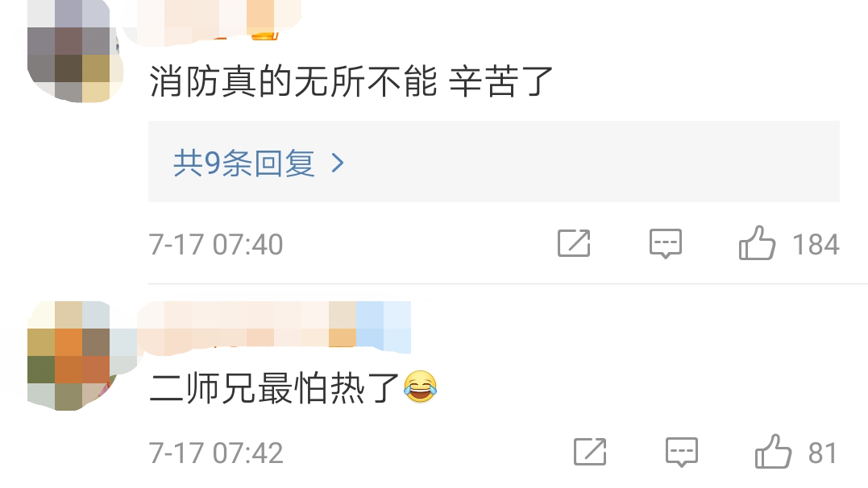Like the comment that has 81 likes
Screen dimensions: 868x488
[773, 452]
